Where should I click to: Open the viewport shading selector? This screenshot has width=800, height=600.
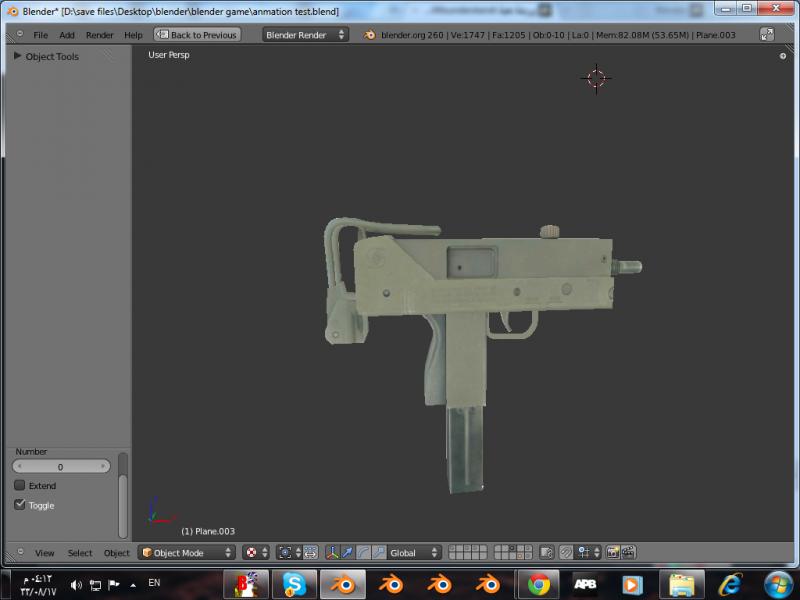click(x=257, y=553)
